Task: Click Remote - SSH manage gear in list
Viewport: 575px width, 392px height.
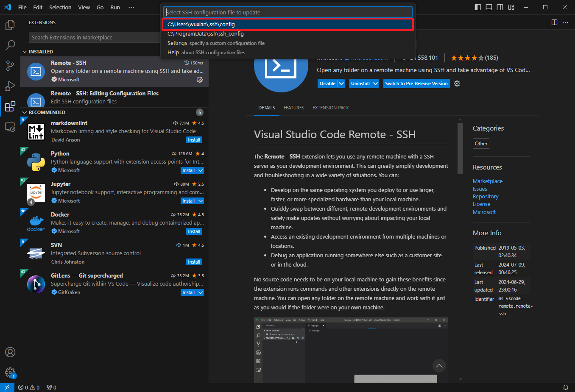Action: click(x=200, y=80)
